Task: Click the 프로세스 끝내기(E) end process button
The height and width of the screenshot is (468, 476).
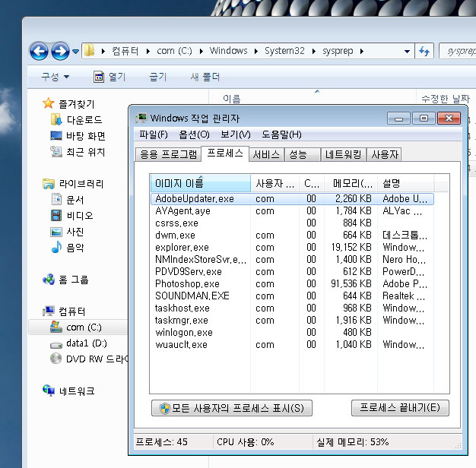Action: click(400, 408)
